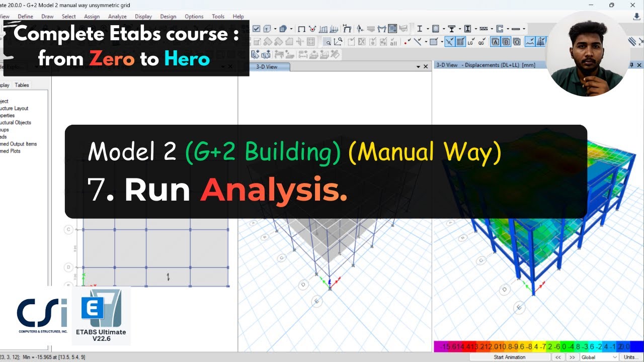The height and width of the screenshot is (362, 644).
Task: Toggle the red point snap option
Action: (x=407, y=42)
